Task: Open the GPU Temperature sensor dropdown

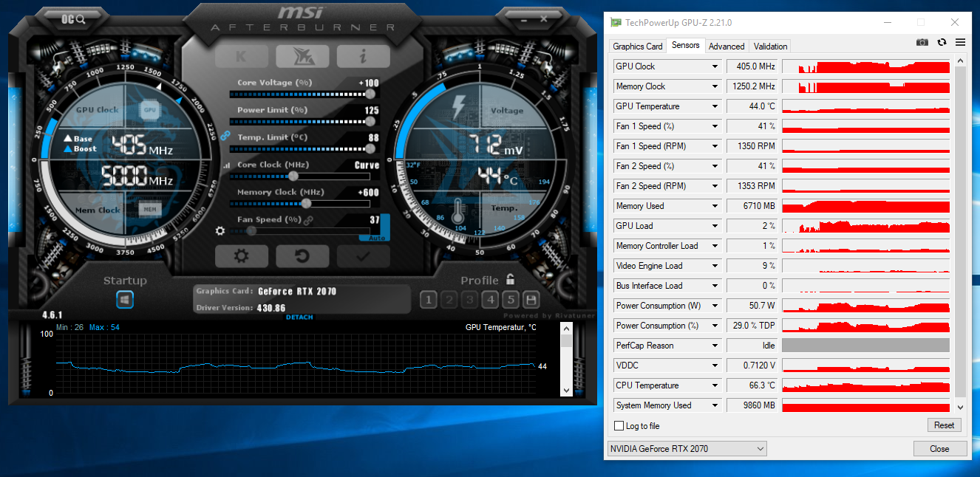Action: 715,106
